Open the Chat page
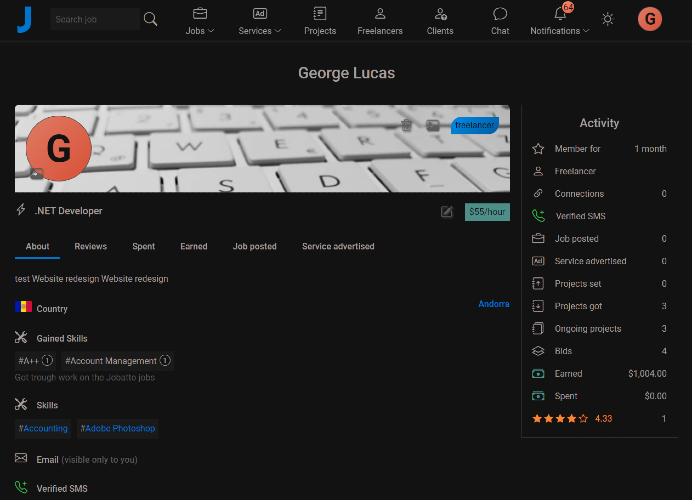 pyautogui.click(x=500, y=21)
